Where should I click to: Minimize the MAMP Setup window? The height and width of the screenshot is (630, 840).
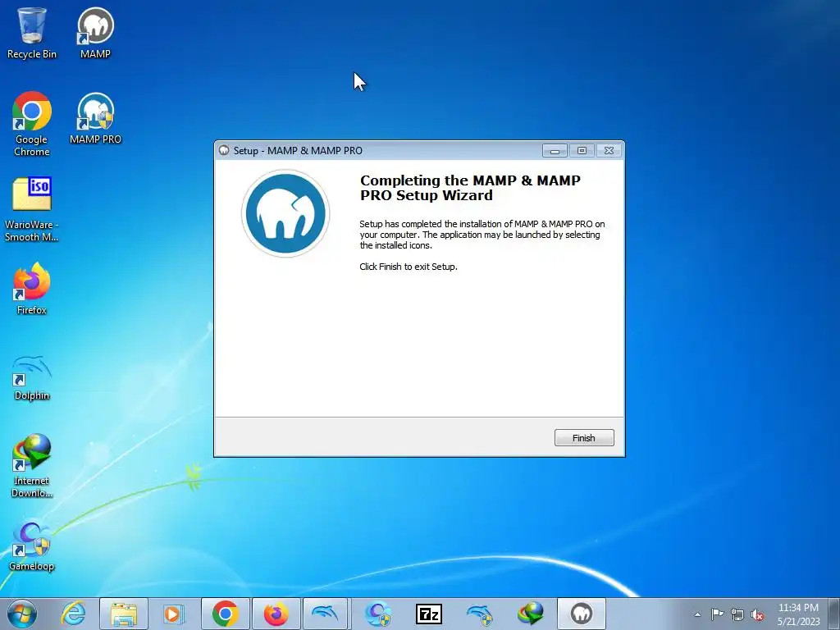(x=555, y=151)
